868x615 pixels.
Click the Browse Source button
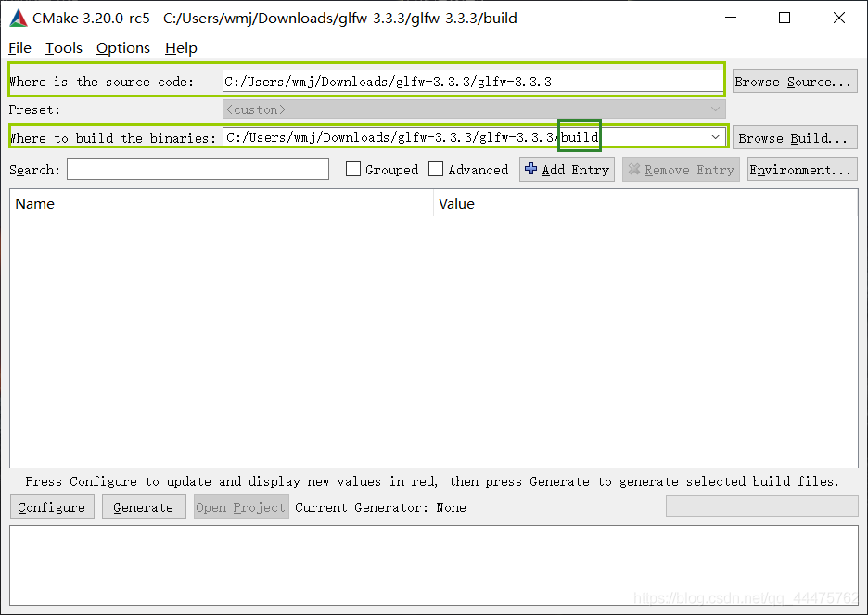[x=795, y=82]
